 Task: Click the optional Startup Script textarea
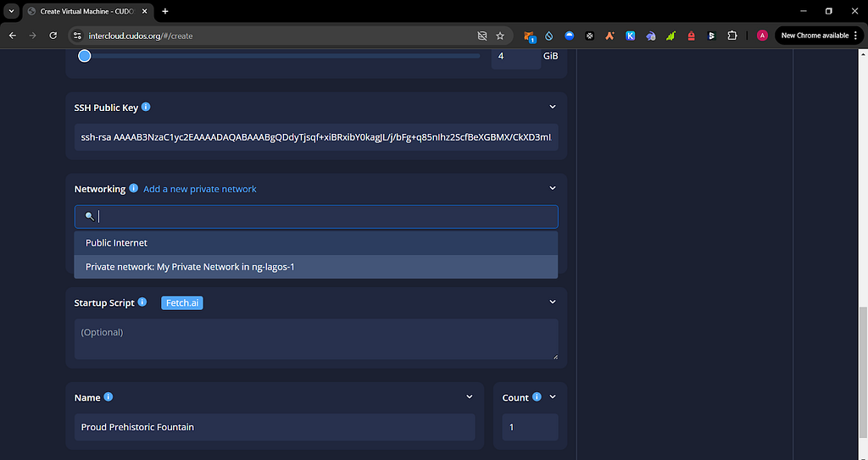316,339
